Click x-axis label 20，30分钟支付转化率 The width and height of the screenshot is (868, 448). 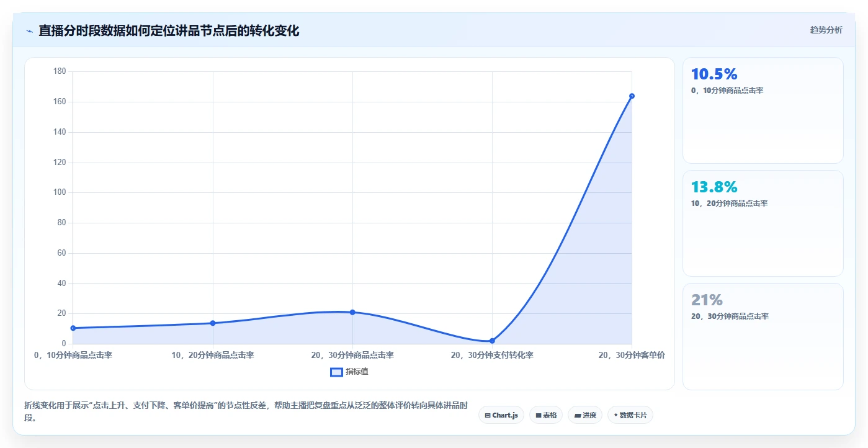[x=492, y=356]
